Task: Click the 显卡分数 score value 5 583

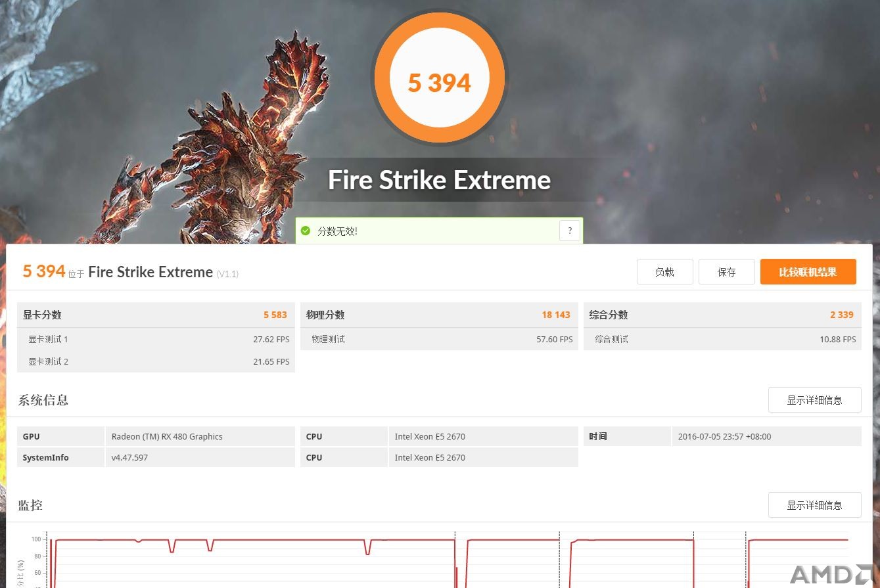Action: [x=275, y=315]
